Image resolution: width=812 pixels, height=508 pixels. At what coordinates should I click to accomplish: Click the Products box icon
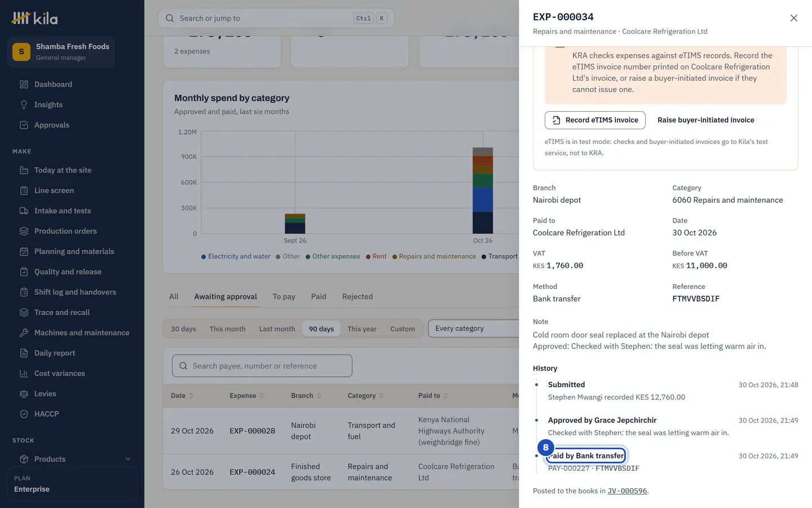point(24,459)
